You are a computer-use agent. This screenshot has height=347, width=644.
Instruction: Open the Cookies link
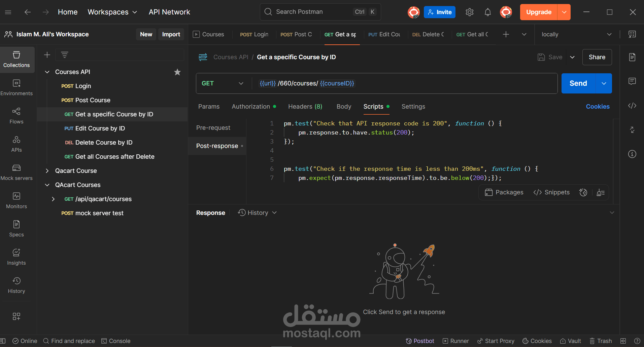598,107
